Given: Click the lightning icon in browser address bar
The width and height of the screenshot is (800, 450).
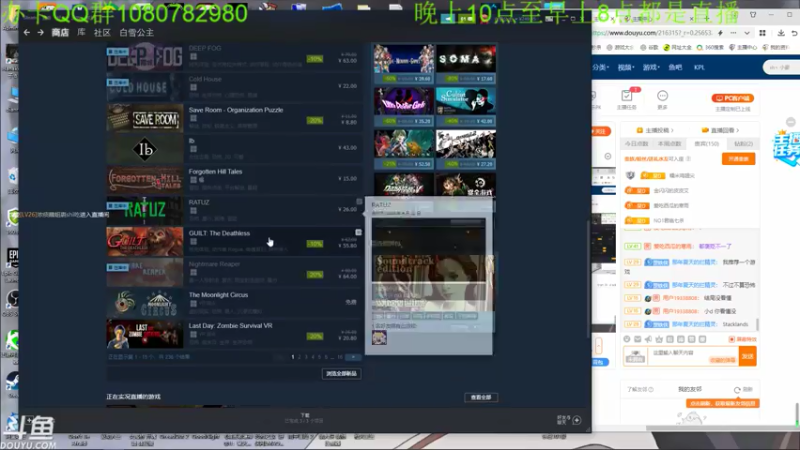Looking at the screenshot, I should pyautogui.click(x=720, y=33).
